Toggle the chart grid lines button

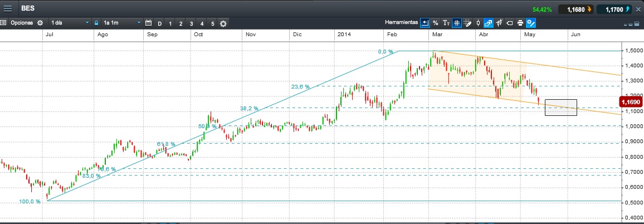[456, 23]
